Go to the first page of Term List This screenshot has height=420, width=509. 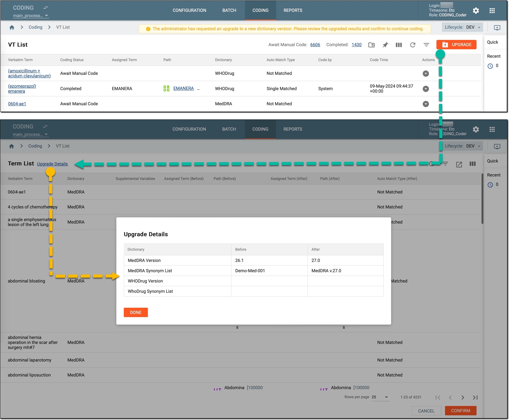pos(438,397)
